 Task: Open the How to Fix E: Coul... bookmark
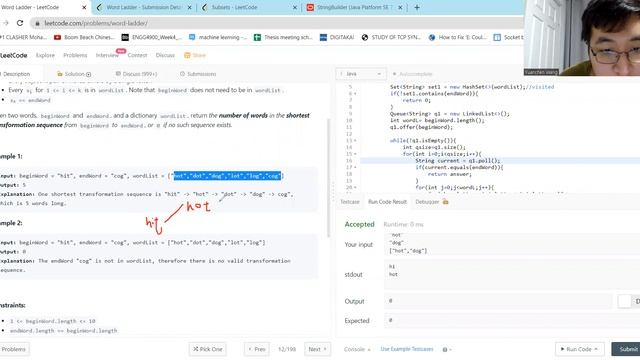[x=458, y=38]
